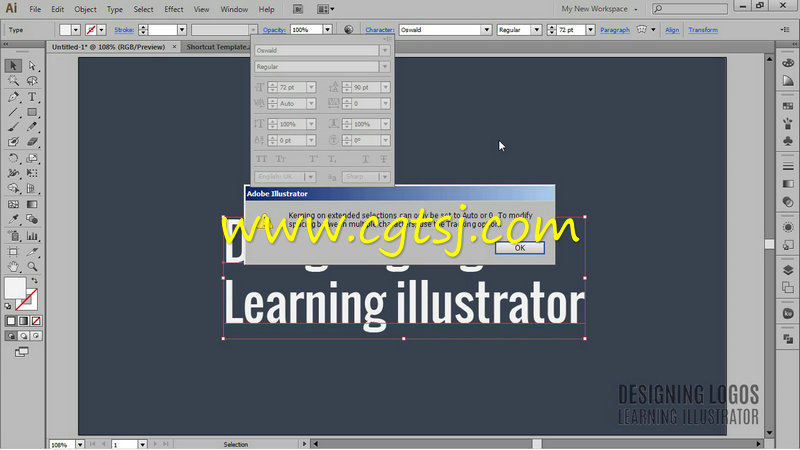Image resolution: width=800 pixels, height=450 pixels.
Task: Select the Lasso tool
Action: pyautogui.click(x=32, y=81)
